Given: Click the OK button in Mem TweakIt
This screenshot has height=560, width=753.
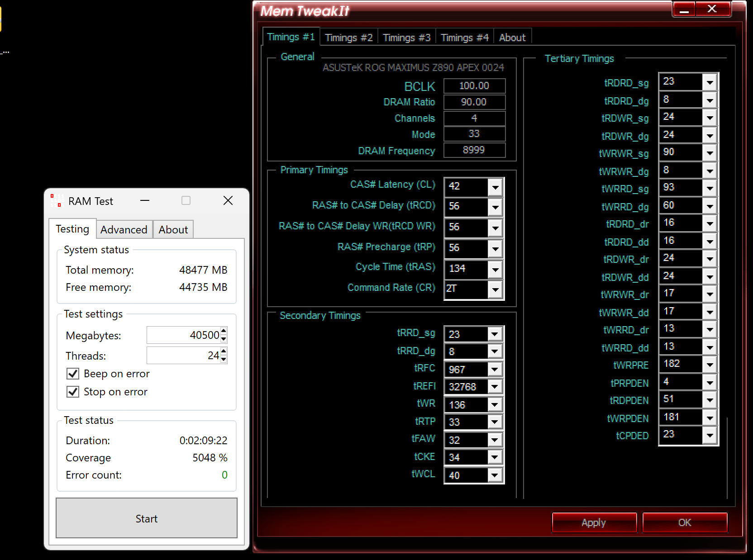Looking at the screenshot, I should (x=684, y=523).
